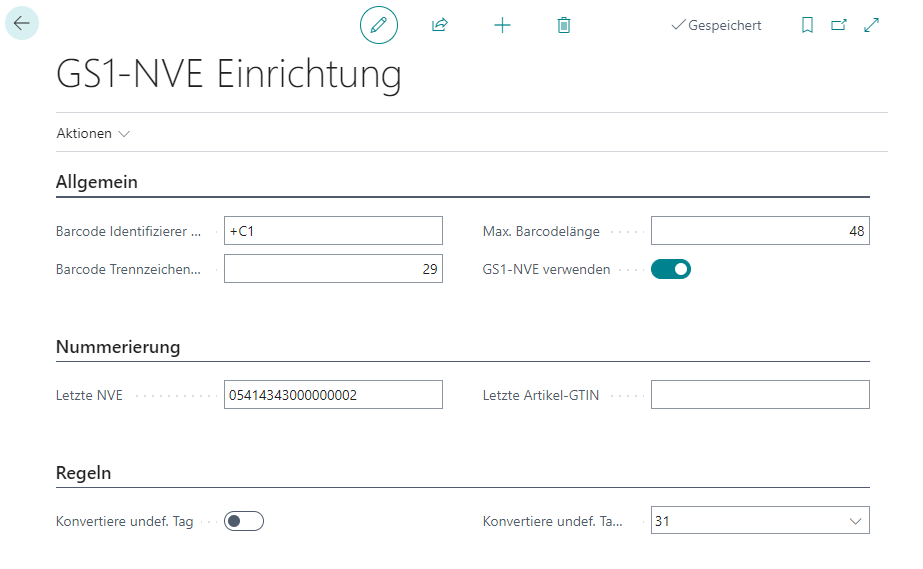Enable the Konvertiere undef. Tag toggle
The width and height of the screenshot is (923, 569).
(244, 521)
